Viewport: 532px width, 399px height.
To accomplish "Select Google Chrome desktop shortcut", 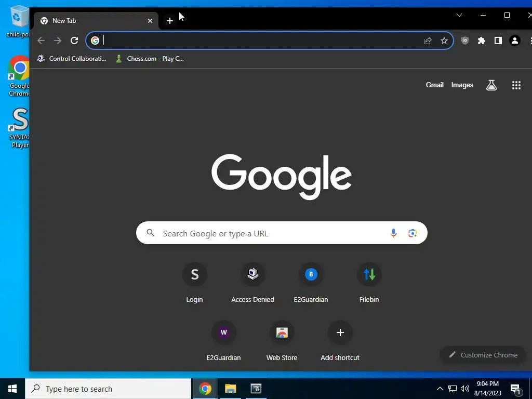I will click(19, 76).
